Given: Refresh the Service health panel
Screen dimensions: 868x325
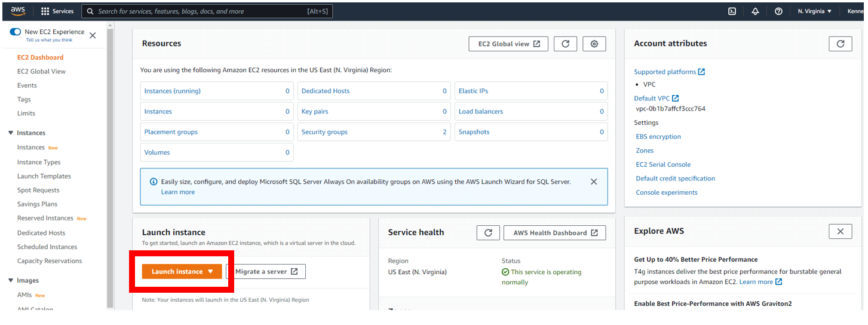Looking at the screenshot, I should pos(487,233).
